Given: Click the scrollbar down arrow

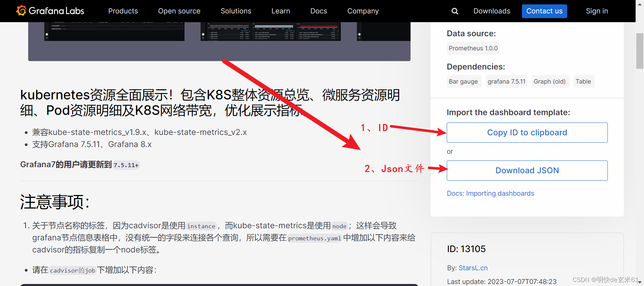Looking at the screenshot, I should [x=640, y=283].
